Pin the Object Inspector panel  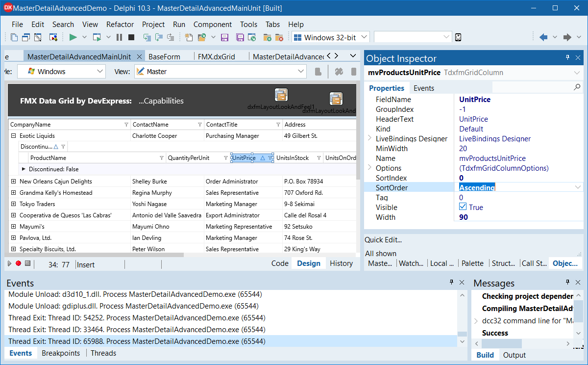pyautogui.click(x=568, y=58)
